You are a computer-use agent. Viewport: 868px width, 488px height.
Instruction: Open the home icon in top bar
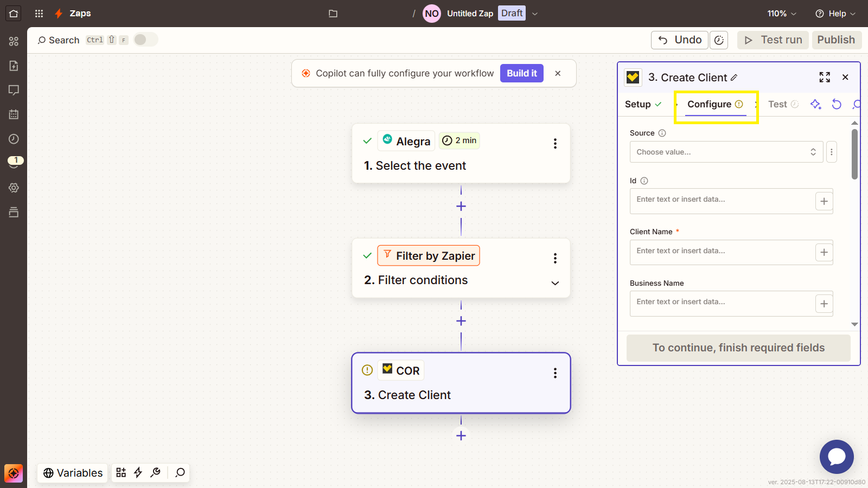pyautogui.click(x=14, y=14)
